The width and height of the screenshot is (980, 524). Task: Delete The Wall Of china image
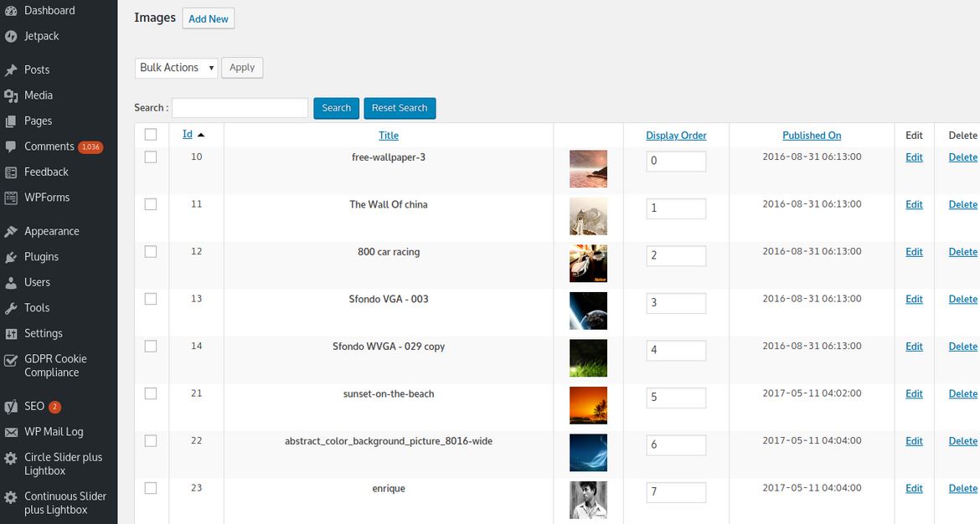(962, 205)
